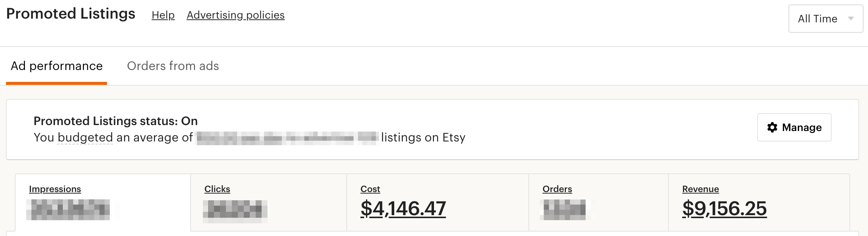Click the gear icon on Manage
Screen dimensions: 868x236
(772, 127)
